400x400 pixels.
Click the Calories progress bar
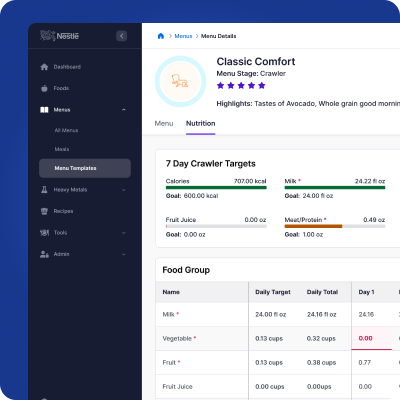click(x=216, y=188)
